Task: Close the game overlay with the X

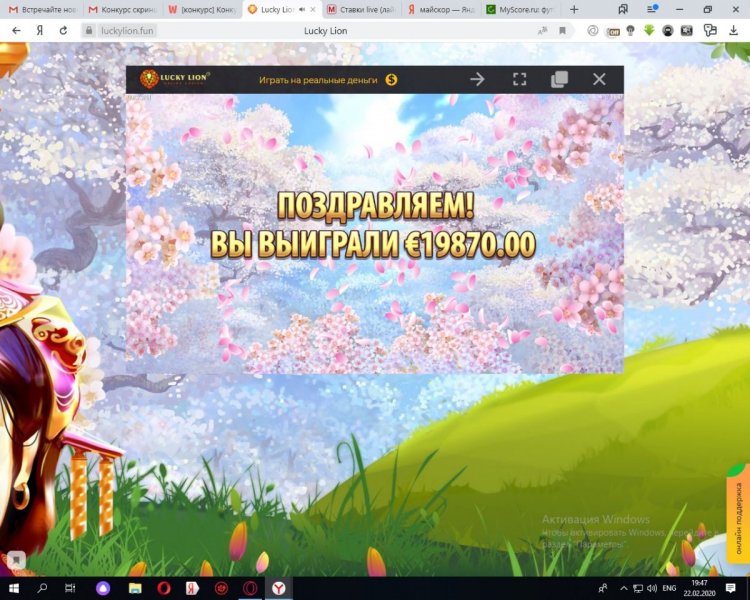Action: pos(599,79)
